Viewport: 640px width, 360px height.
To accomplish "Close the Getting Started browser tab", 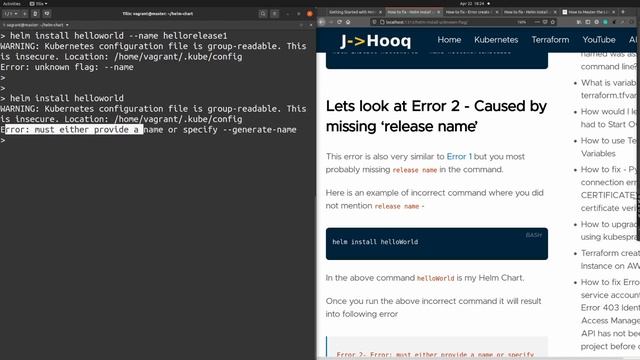I will pyautogui.click(x=380, y=12).
